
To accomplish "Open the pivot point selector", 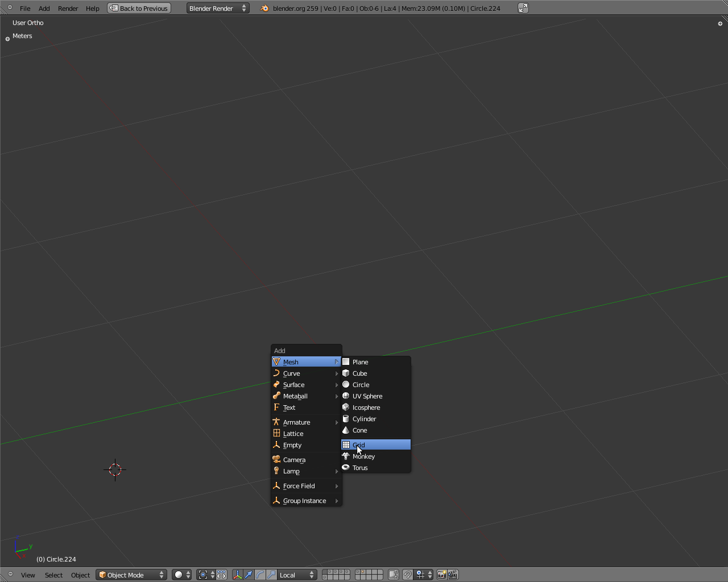I will (206, 575).
